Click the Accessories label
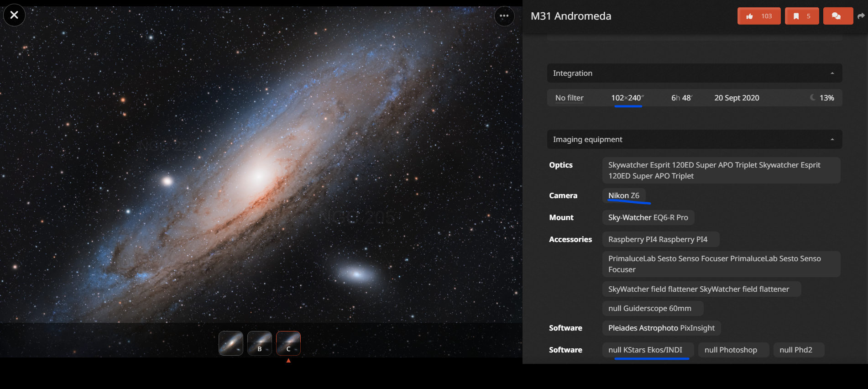868x389 pixels. tap(570, 239)
